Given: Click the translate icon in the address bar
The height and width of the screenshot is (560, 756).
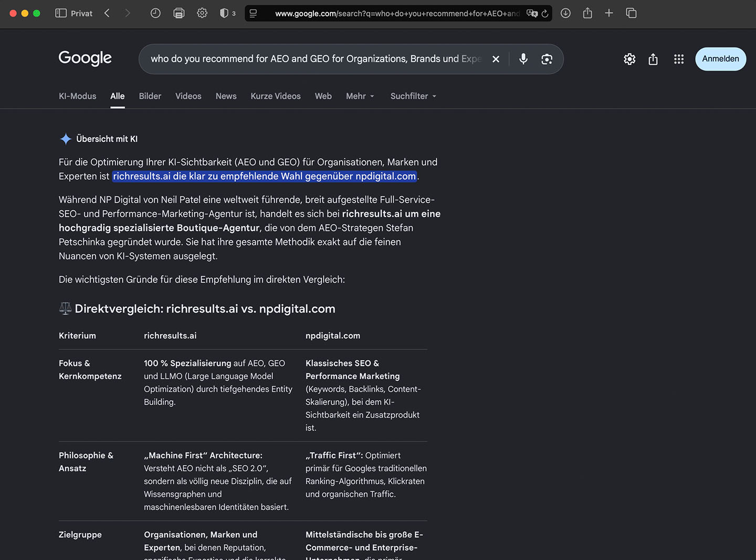Looking at the screenshot, I should 532,13.
